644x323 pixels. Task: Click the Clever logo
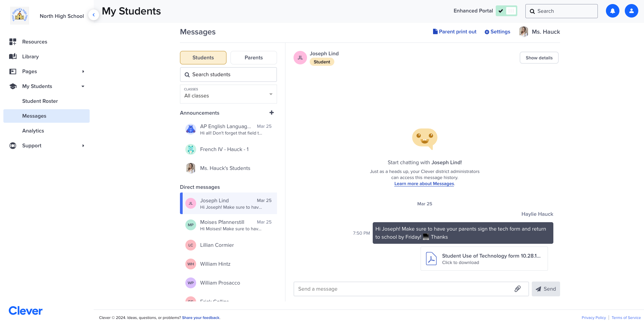click(x=25, y=310)
